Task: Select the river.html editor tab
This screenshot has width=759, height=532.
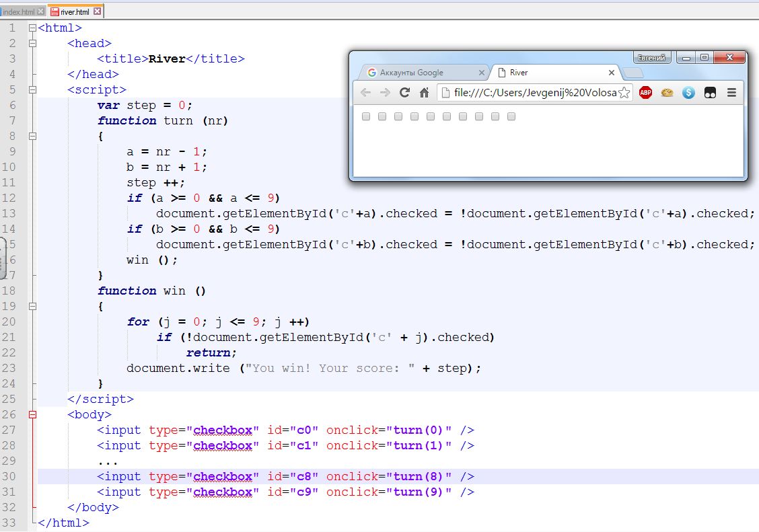Action: click(75, 11)
